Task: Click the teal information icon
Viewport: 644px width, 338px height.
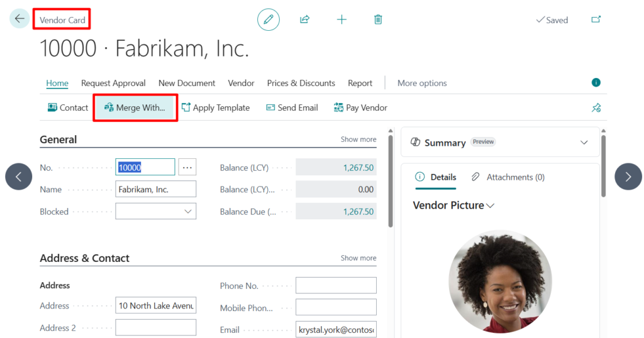Action: [x=596, y=83]
